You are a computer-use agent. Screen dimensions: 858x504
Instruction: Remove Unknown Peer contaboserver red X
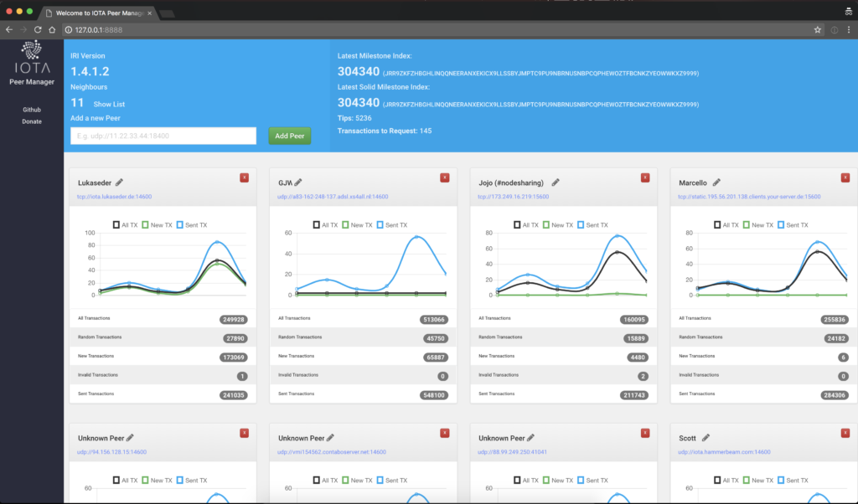coord(444,433)
